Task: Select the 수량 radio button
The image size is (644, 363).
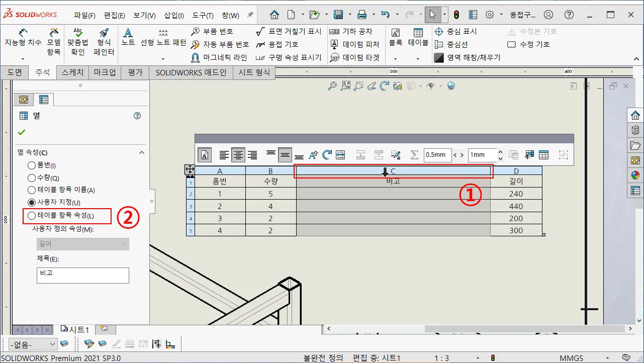Action: [x=32, y=178]
